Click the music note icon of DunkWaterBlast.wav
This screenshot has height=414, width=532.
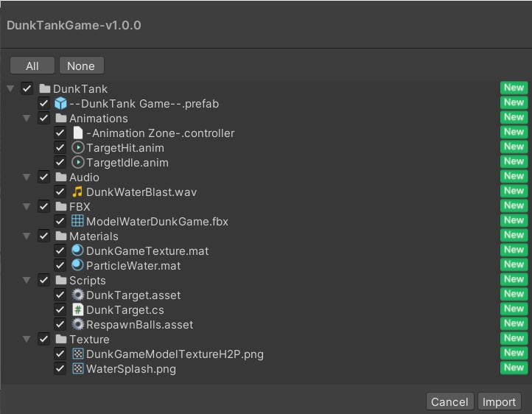click(x=77, y=192)
